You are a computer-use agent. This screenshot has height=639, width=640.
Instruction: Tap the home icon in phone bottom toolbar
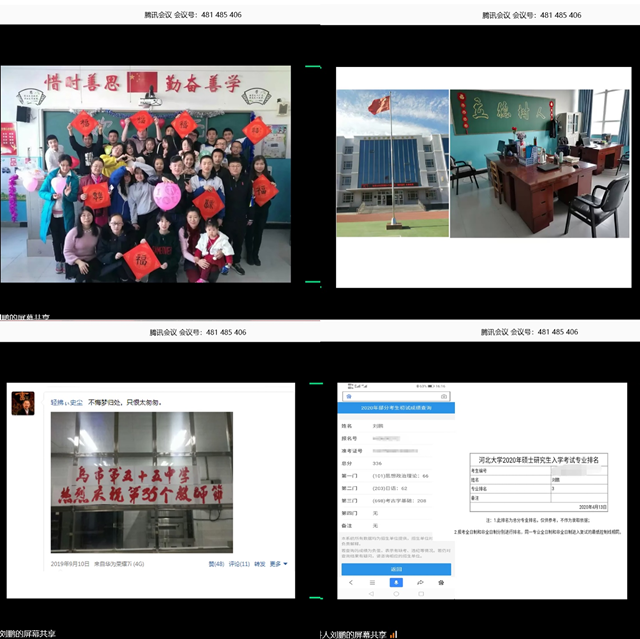(x=441, y=582)
